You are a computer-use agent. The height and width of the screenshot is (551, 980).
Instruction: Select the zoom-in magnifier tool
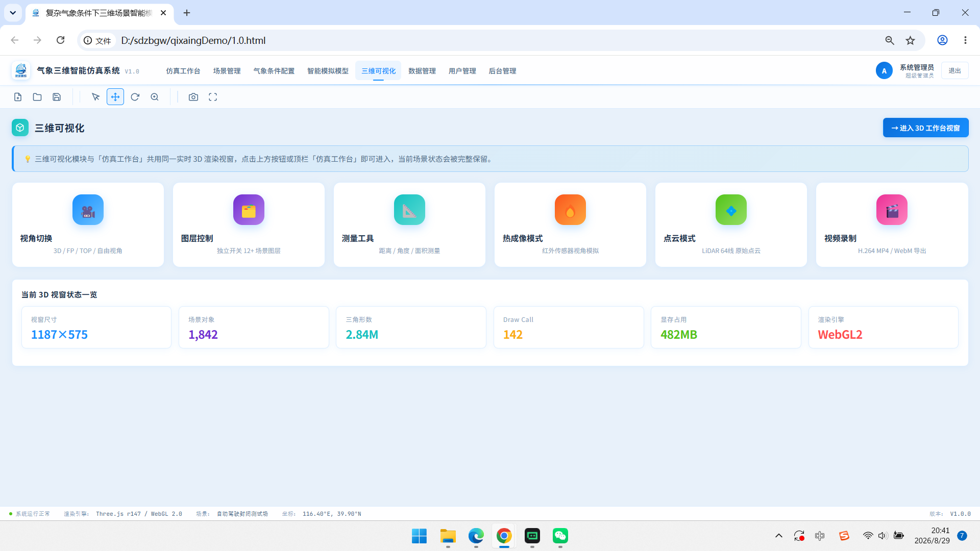[155, 97]
